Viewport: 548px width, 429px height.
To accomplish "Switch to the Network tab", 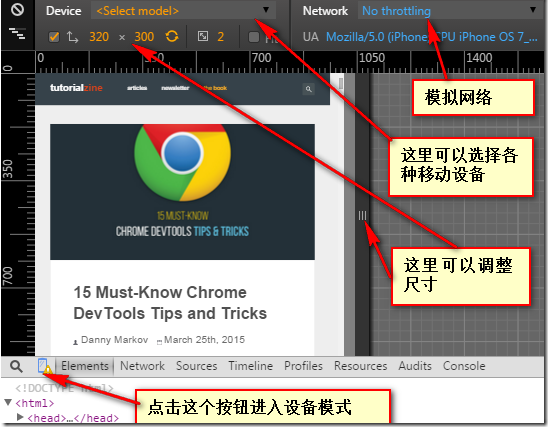I will click(142, 366).
